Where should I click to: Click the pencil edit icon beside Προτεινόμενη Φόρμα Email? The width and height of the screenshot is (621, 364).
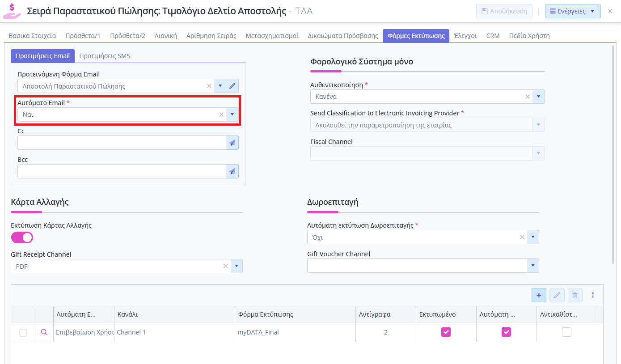[x=232, y=86]
